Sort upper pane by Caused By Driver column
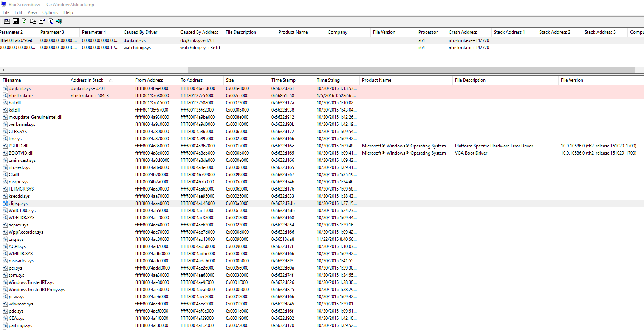644x330 pixels. click(x=149, y=32)
